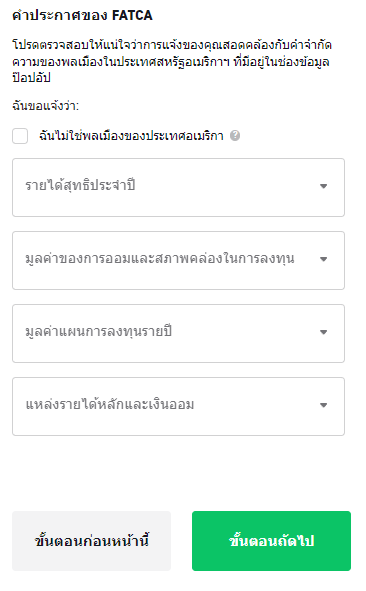
Task: Click the help question mark icon
Action: click(x=235, y=136)
